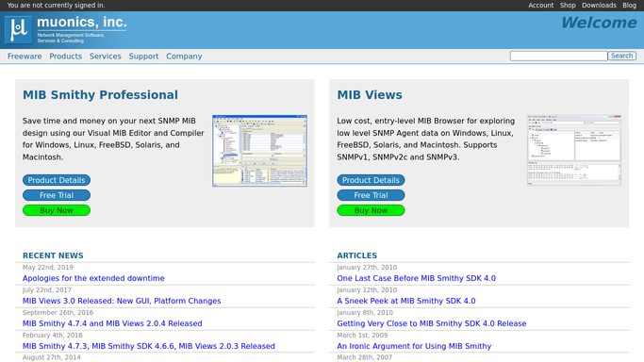Click the 'March 1st, 2009' date text

click(362, 335)
